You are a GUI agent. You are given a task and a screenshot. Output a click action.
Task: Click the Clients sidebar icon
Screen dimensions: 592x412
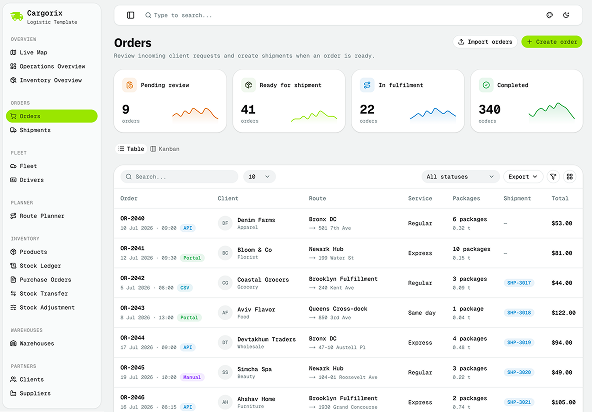click(x=13, y=379)
